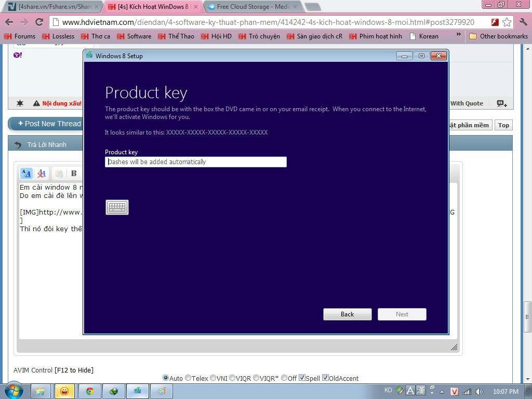Open the Trò chuyện bookmark

tap(259, 36)
